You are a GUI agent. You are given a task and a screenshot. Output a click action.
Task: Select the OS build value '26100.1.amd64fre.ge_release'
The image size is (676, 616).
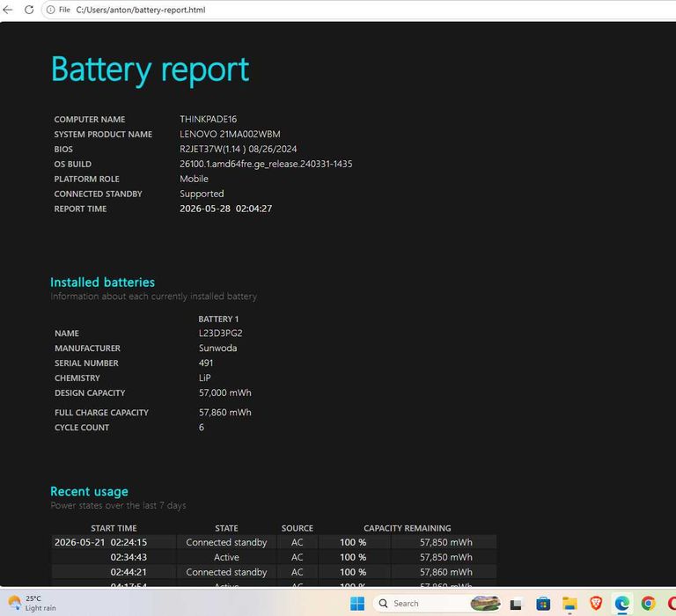click(x=266, y=164)
